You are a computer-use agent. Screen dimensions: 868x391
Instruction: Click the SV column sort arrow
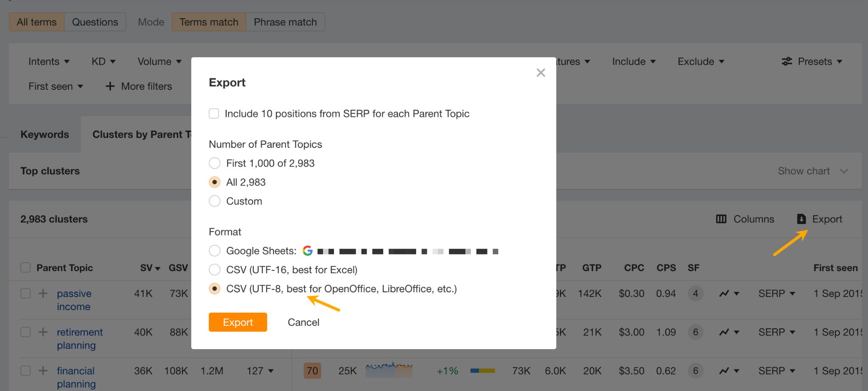coord(158,268)
